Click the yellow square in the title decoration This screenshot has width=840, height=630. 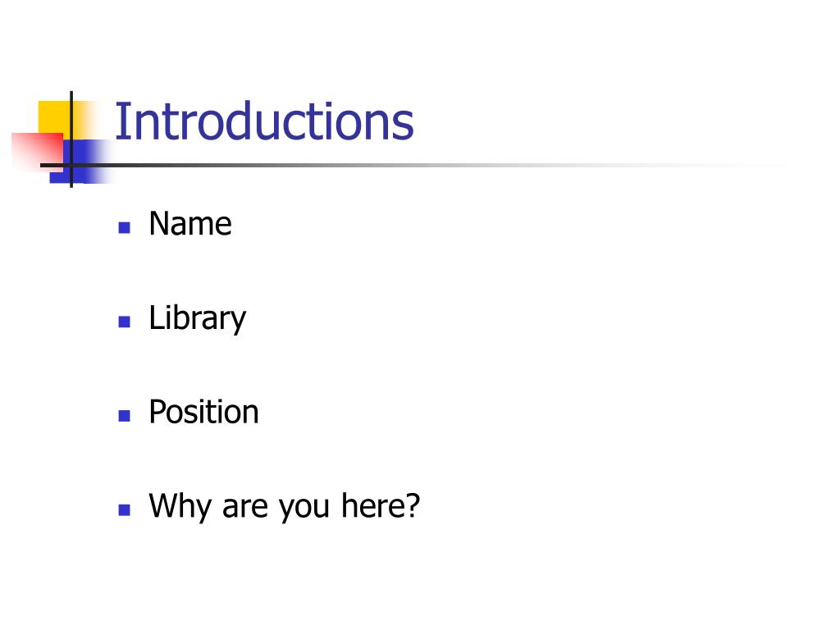coord(53,116)
